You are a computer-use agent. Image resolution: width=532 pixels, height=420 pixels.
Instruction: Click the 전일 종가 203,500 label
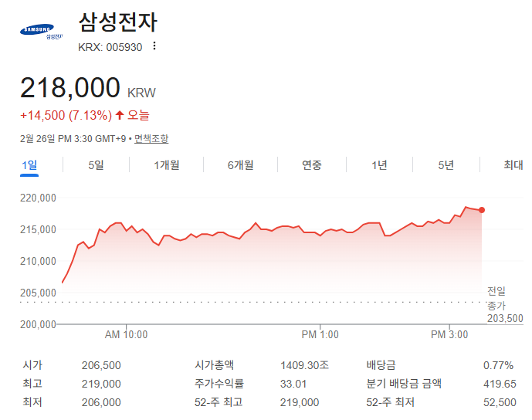click(504, 305)
